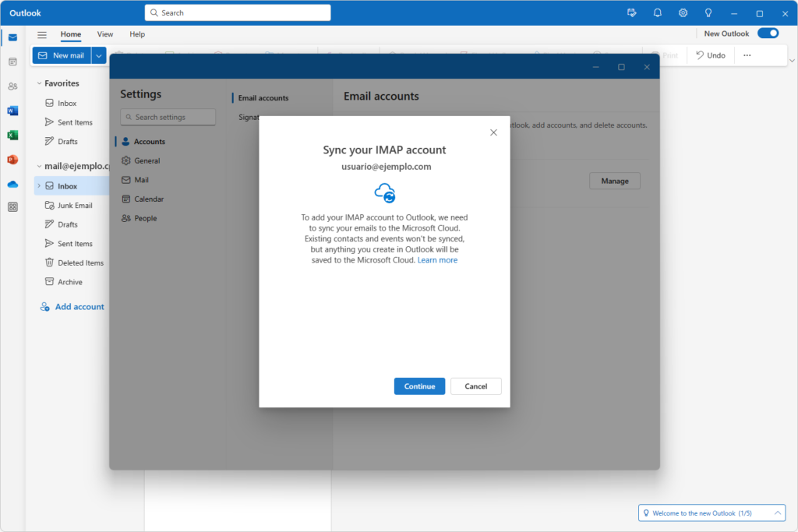Open the Help ribbon tab
Screen dimensions: 798x532
(137, 34)
